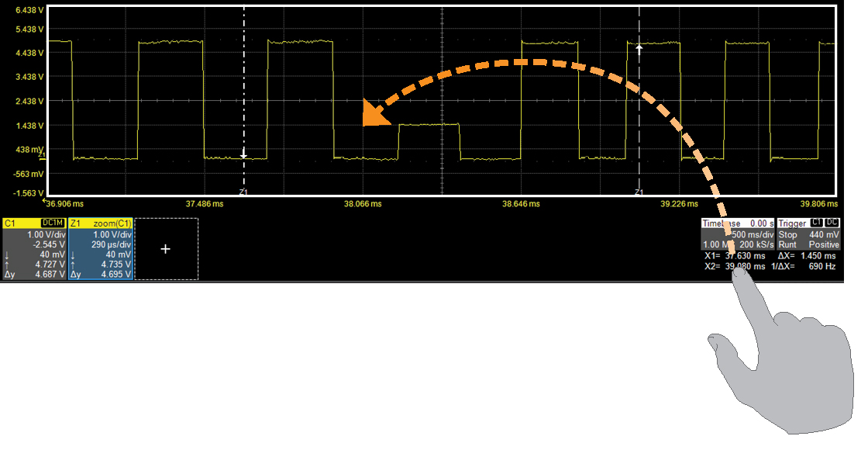
Task: Open the Runt trigger type selector
Action: (786, 244)
